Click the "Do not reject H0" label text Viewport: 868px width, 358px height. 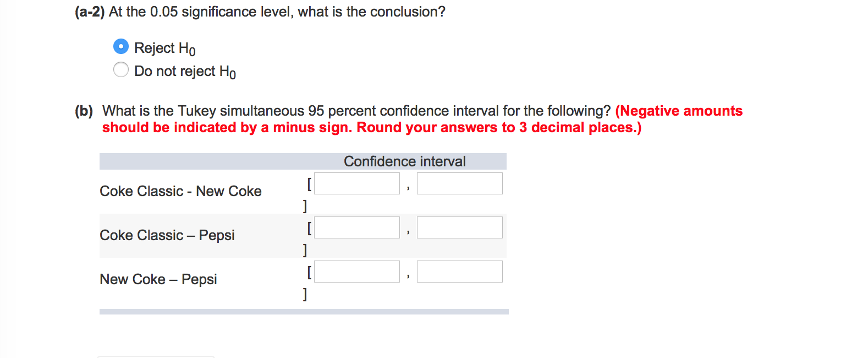tap(185, 72)
